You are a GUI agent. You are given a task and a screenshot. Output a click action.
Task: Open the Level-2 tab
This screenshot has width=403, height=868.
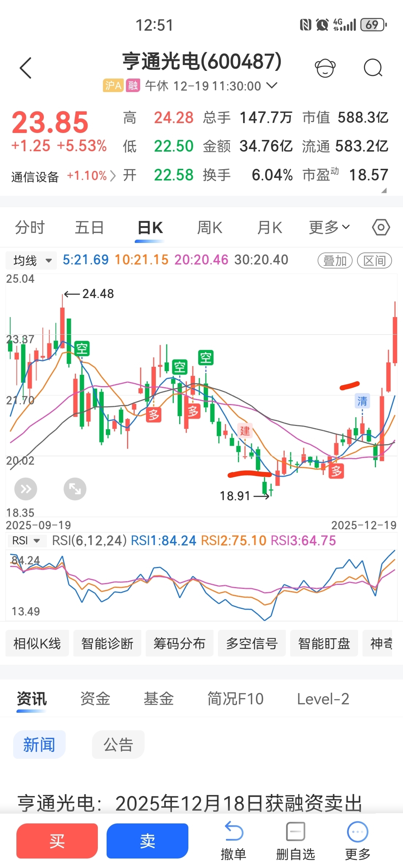[323, 698]
